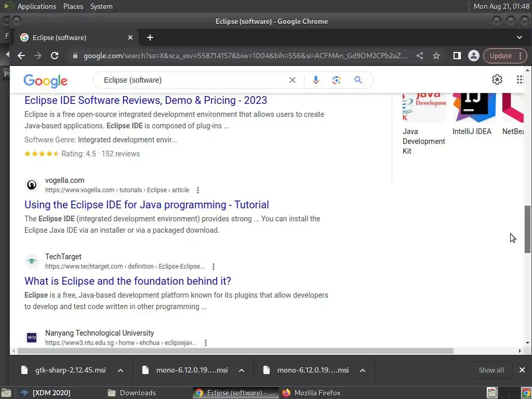
Task: Click the show desktop icon in taskbar
Action: (6, 393)
